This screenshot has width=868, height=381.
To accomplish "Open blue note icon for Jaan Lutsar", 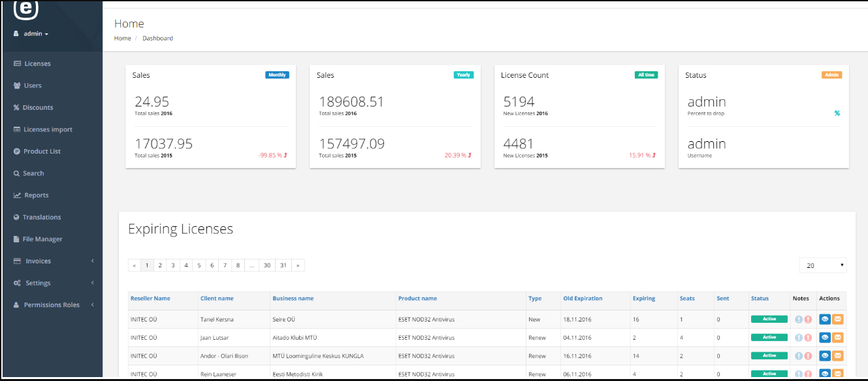I will pos(799,338).
